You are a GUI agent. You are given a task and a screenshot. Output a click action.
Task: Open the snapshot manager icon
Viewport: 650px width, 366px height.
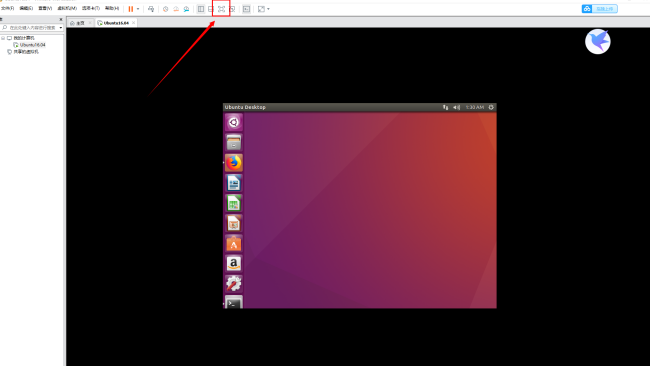[x=187, y=9]
